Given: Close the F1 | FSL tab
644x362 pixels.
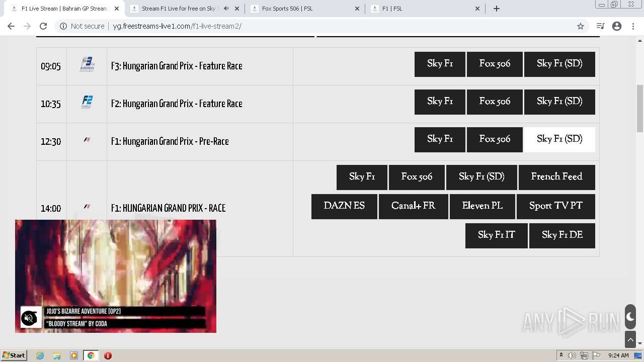Looking at the screenshot, I should pyautogui.click(x=477, y=9).
